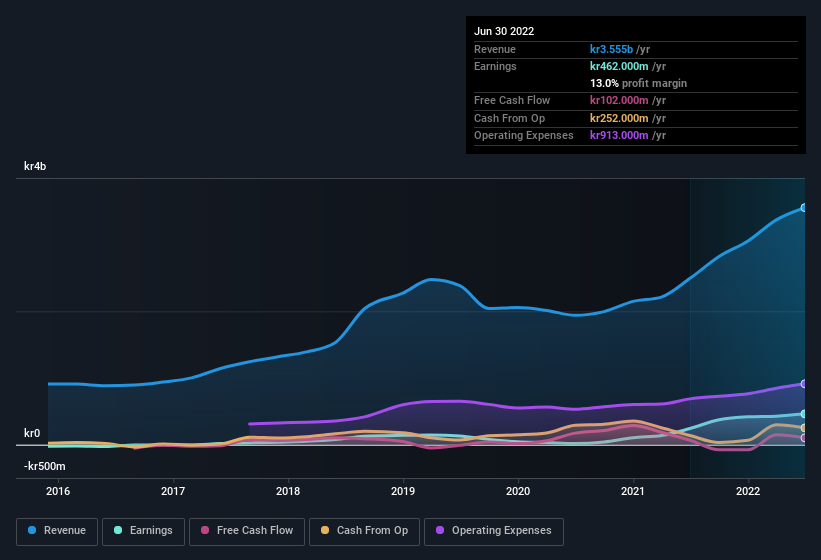Toggle the Earnings legend button
The height and width of the screenshot is (560, 821).
click(143, 531)
